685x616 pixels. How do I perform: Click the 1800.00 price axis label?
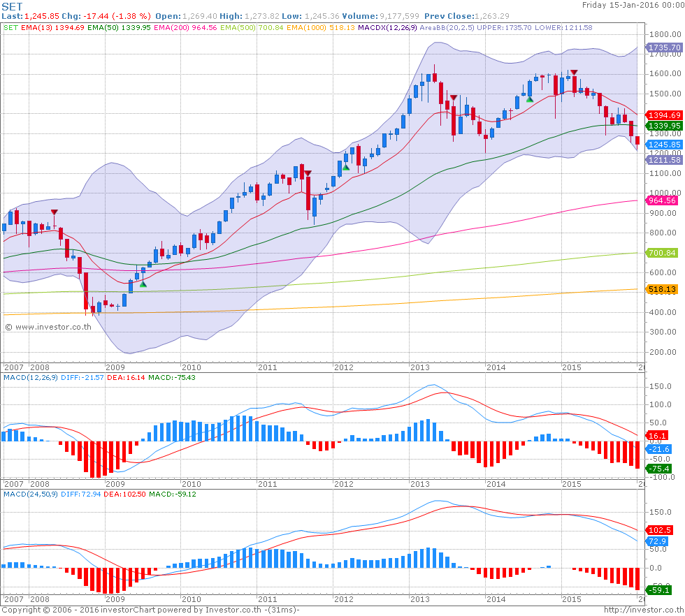point(665,34)
